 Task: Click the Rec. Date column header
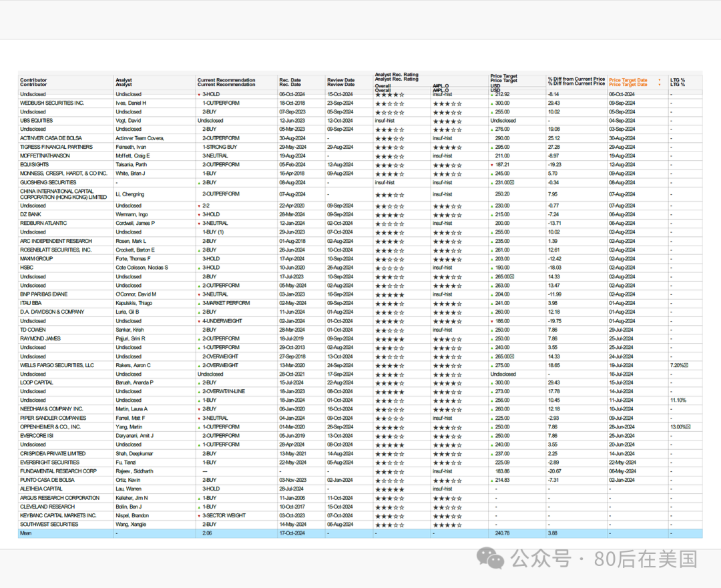(290, 82)
